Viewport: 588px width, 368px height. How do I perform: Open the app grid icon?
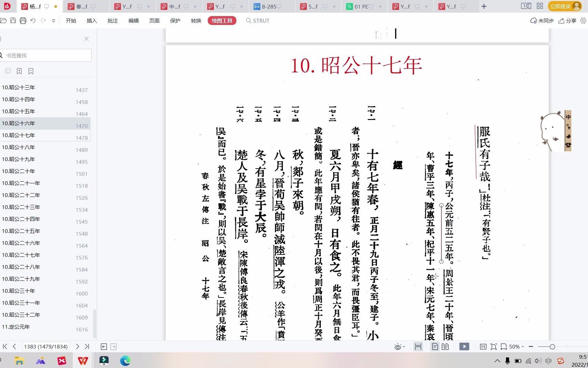pos(540,6)
